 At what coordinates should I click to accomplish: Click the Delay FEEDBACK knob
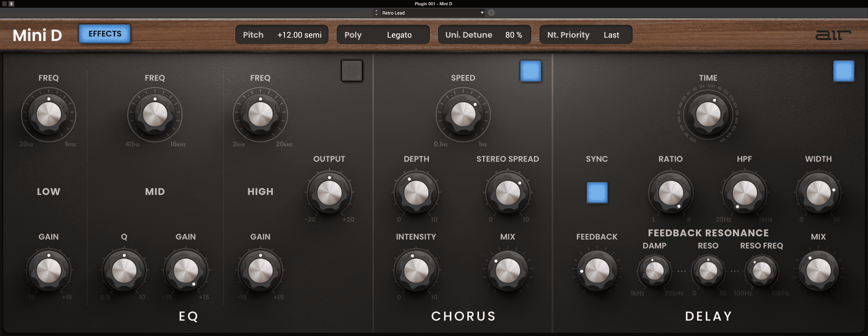[597, 271]
